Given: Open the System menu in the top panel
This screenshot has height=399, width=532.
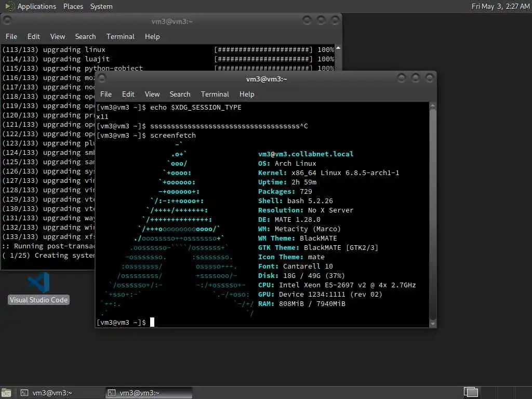Looking at the screenshot, I should pos(101,6).
